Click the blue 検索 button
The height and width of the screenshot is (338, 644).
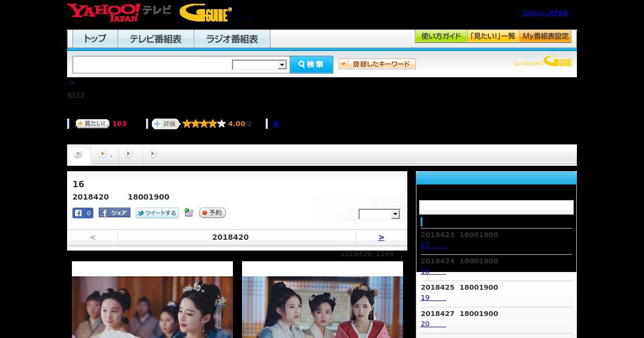[x=311, y=64]
